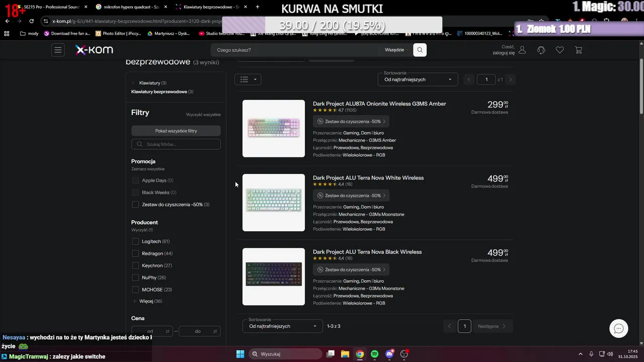Open the bottom Sortowanie dropdown
Viewport: 644px width, 362px height.
tap(283, 326)
